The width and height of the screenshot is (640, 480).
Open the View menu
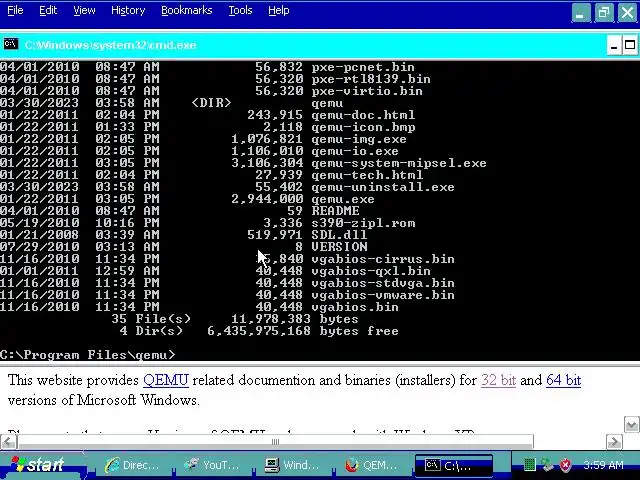[84, 10]
